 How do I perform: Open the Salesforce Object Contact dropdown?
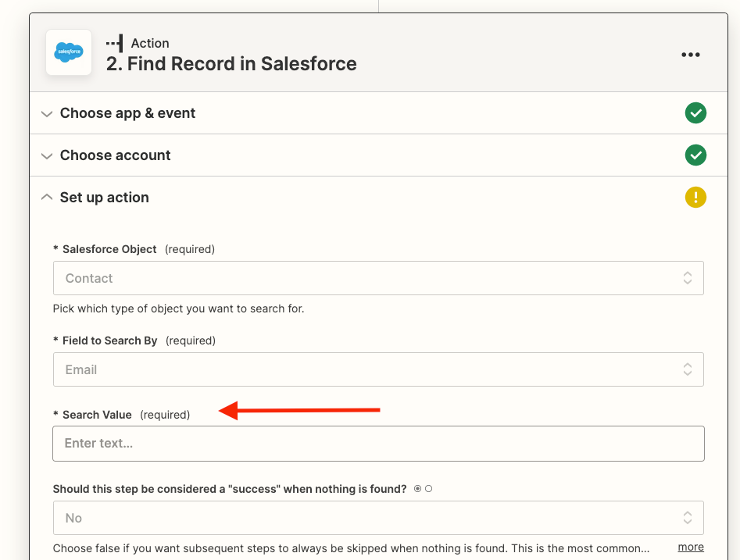click(378, 278)
